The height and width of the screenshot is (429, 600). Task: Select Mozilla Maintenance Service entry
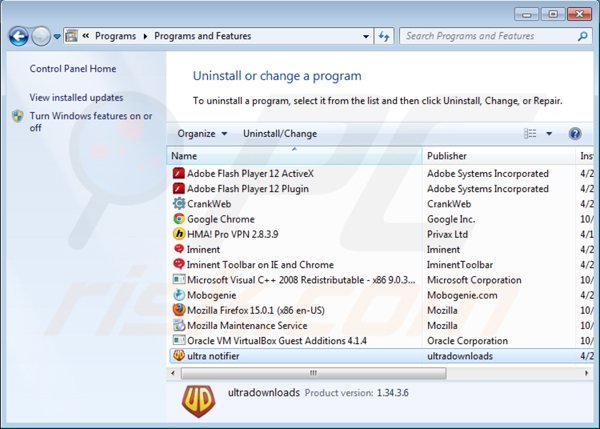tap(247, 325)
